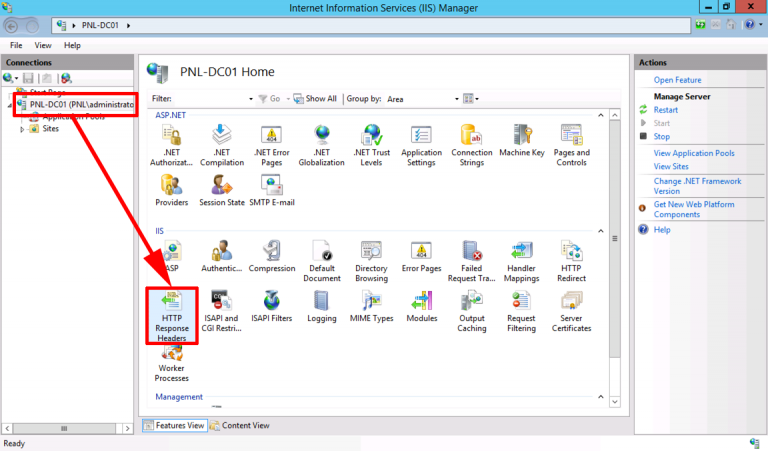Open the Worker Processes feature

(x=171, y=363)
